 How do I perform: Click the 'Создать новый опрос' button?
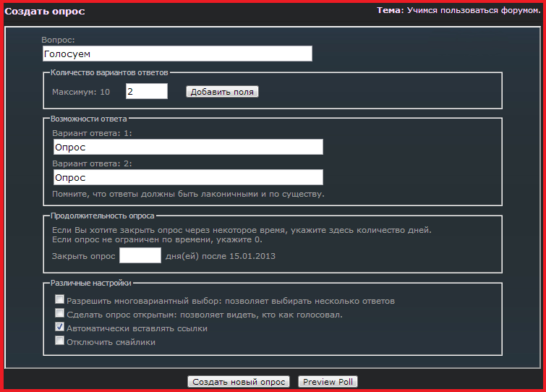(239, 382)
